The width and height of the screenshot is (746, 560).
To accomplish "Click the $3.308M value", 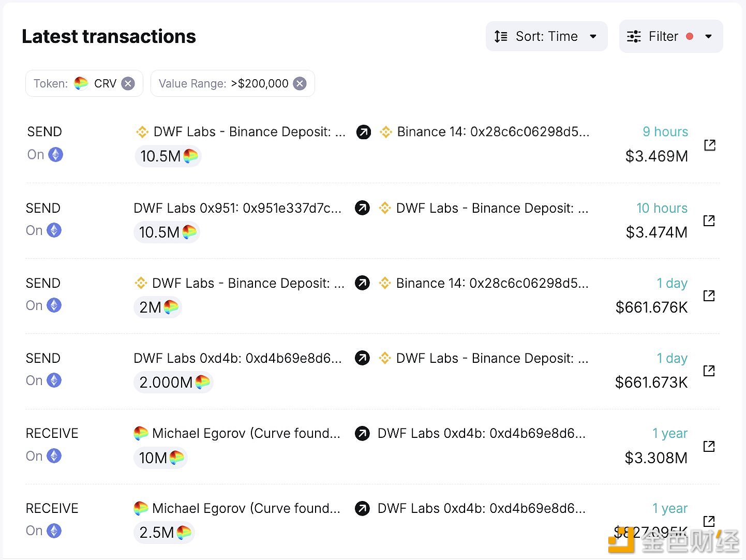I will [x=656, y=458].
